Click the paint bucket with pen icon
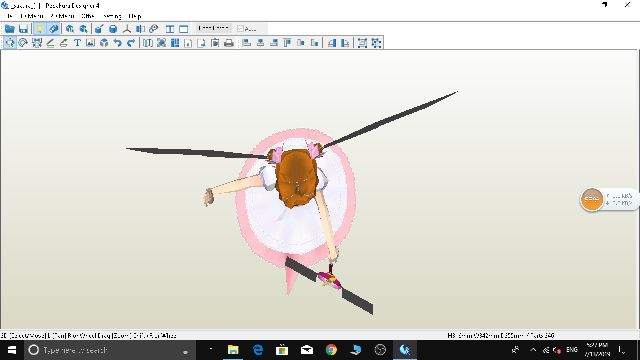The height and width of the screenshot is (360, 640). [x=98, y=29]
